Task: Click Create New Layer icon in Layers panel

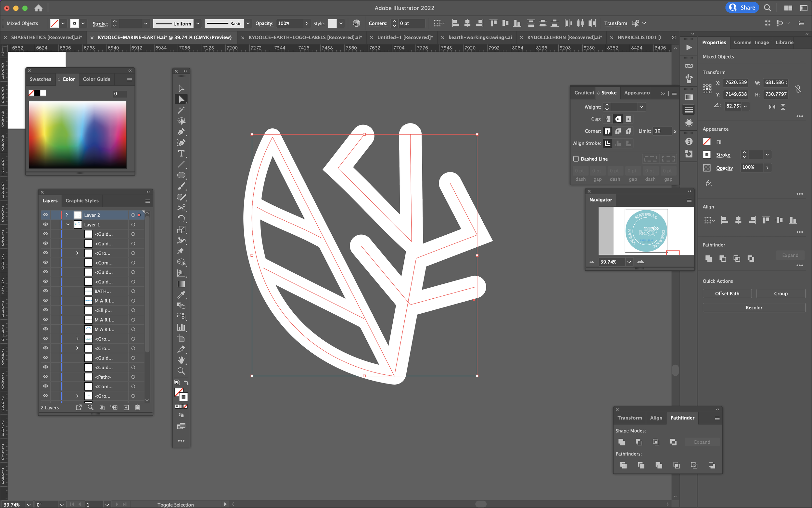Action: click(x=126, y=408)
